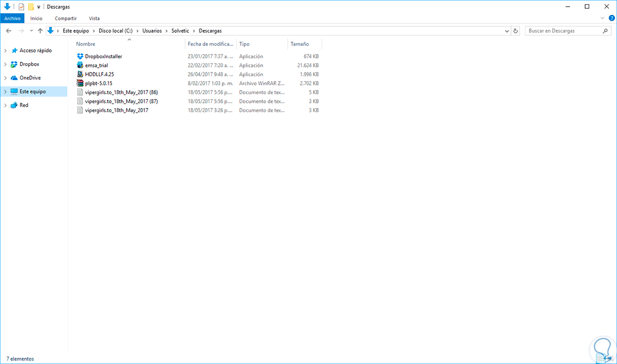Maximize the Descargas window
Image resolution: width=617 pixels, height=364 pixels.
587,7
